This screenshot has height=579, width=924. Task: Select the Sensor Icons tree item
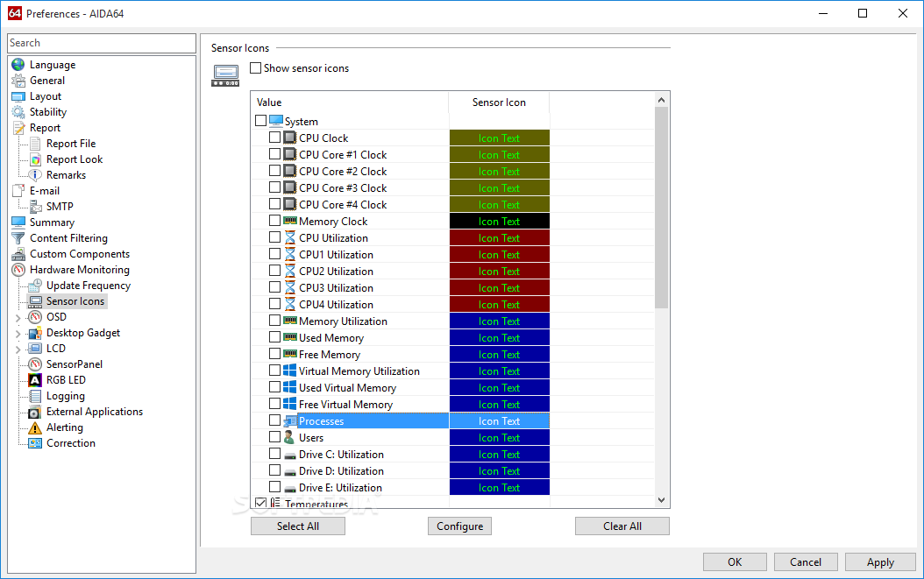(x=75, y=301)
